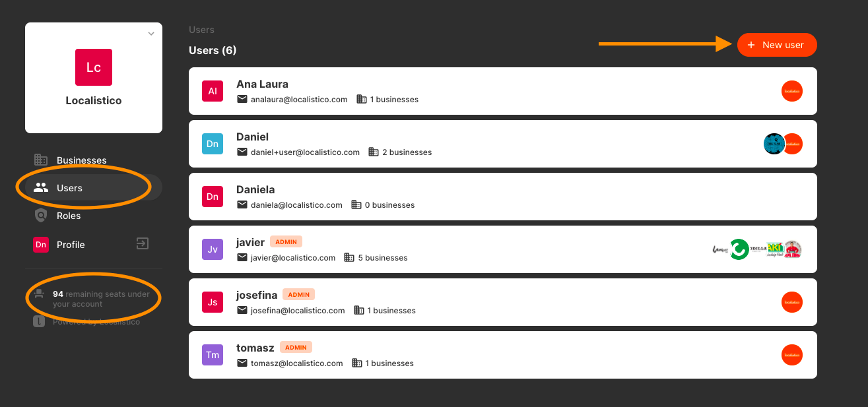Expand the Localistico account dropdown chevron
868x407 pixels.
[x=151, y=34]
